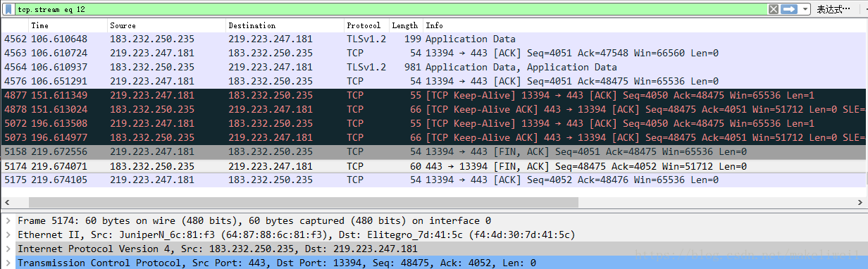868x269 pixels.
Task: Expand the Ethernet II detail row
Action: 8,235
